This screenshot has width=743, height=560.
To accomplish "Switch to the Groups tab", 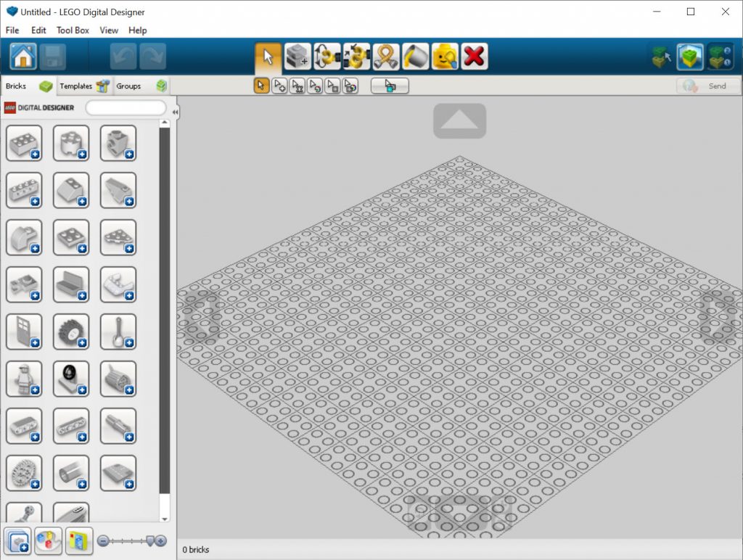I will [x=141, y=86].
